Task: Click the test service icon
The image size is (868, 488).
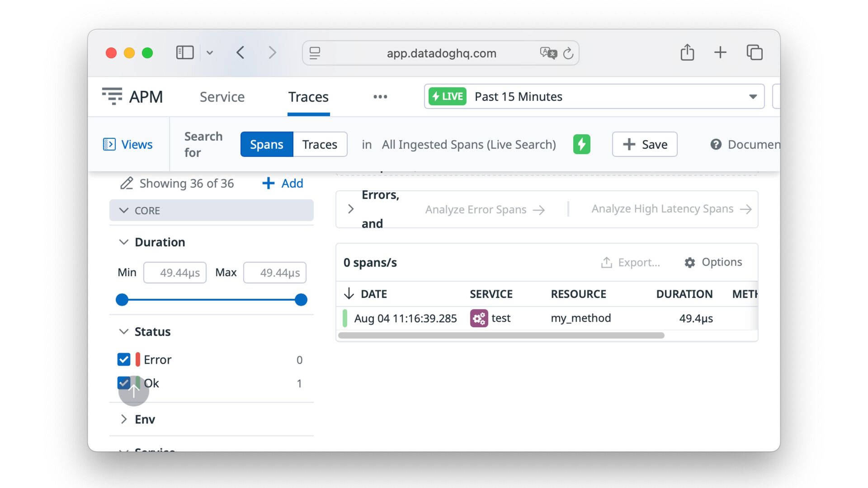Action: point(479,318)
